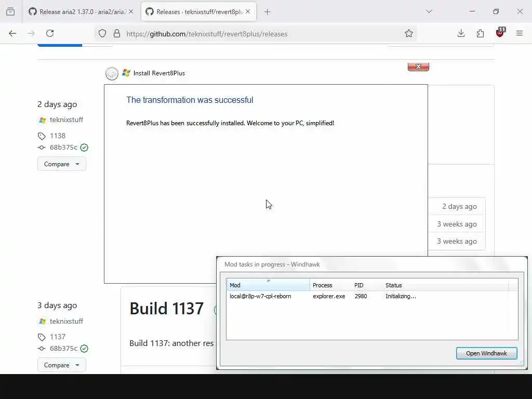Open the Firefox hamburger menu
The image size is (532, 399).
tap(520, 33)
